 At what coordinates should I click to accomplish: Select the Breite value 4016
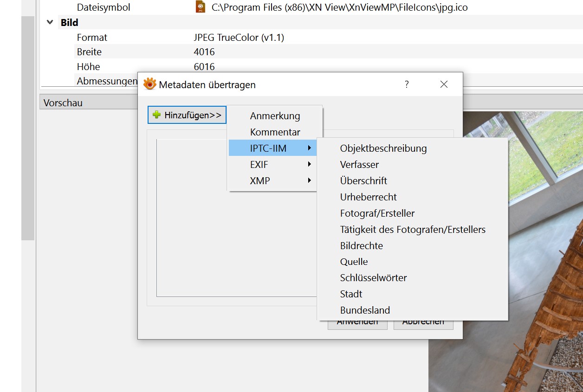pyautogui.click(x=204, y=52)
